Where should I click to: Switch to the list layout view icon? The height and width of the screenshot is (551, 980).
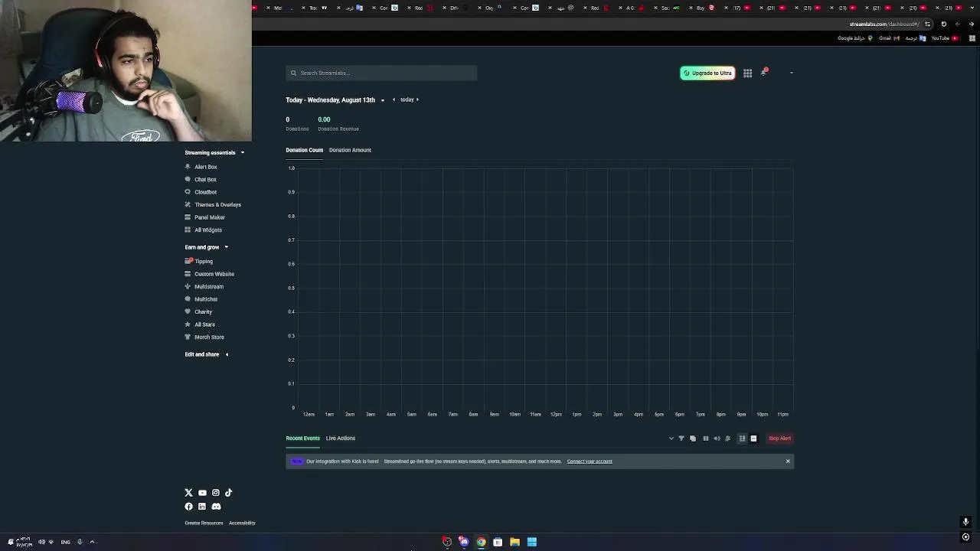click(753, 439)
